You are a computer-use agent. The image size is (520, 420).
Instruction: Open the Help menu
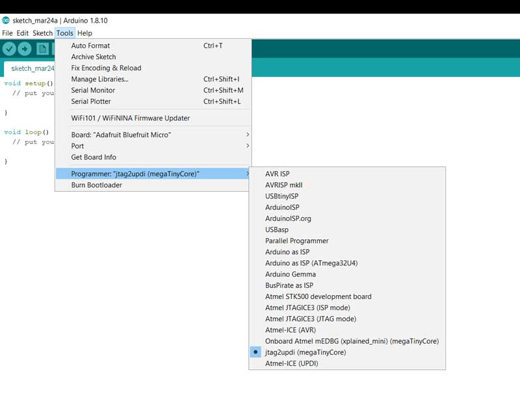[x=84, y=33]
